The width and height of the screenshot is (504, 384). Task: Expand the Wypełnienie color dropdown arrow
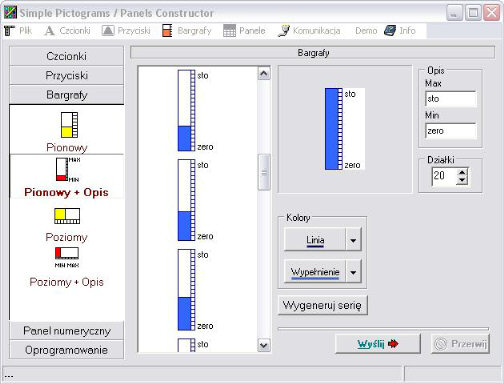(353, 272)
